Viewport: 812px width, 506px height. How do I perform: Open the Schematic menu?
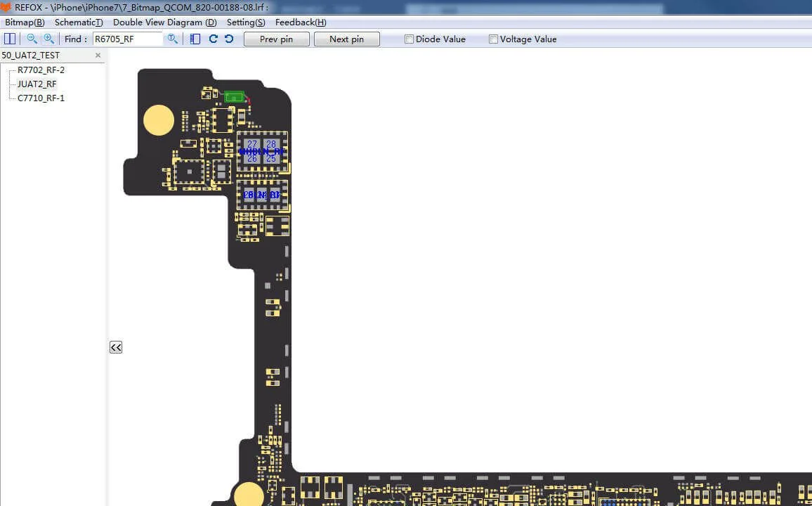click(79, 22)
